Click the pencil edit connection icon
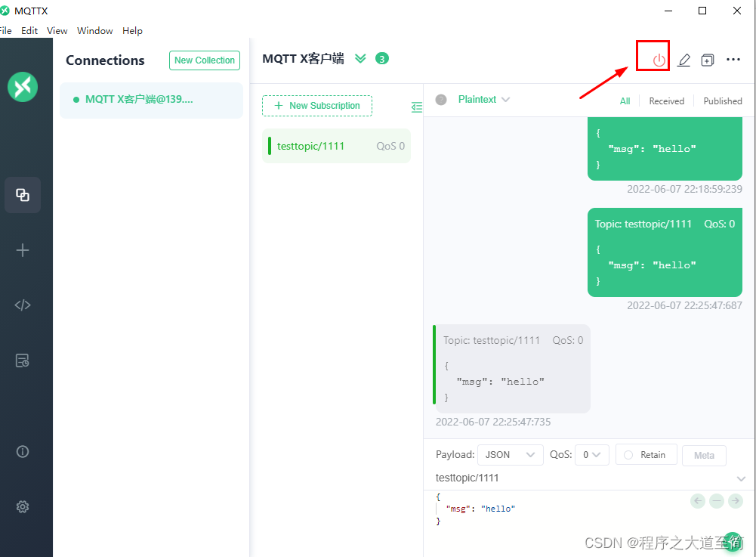This screenshot has width=756, height=557. point(684,60)
